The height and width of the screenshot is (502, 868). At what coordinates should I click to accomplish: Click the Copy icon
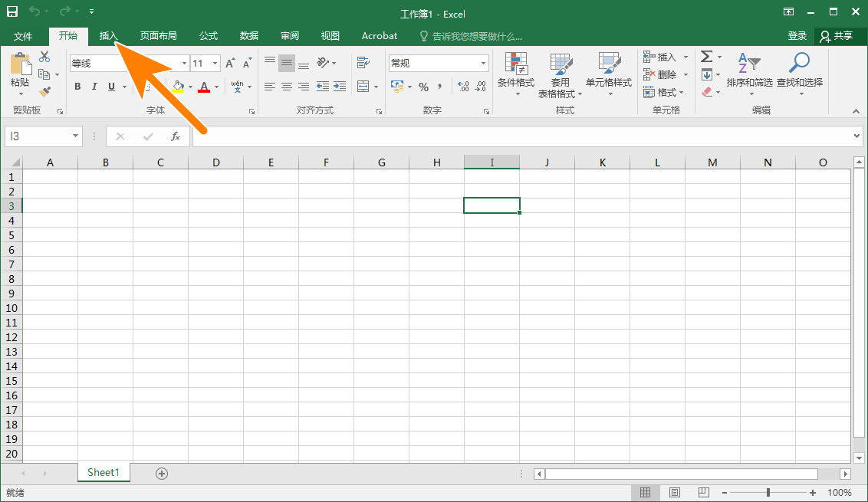pyautogui.click(x=44, y=74)
